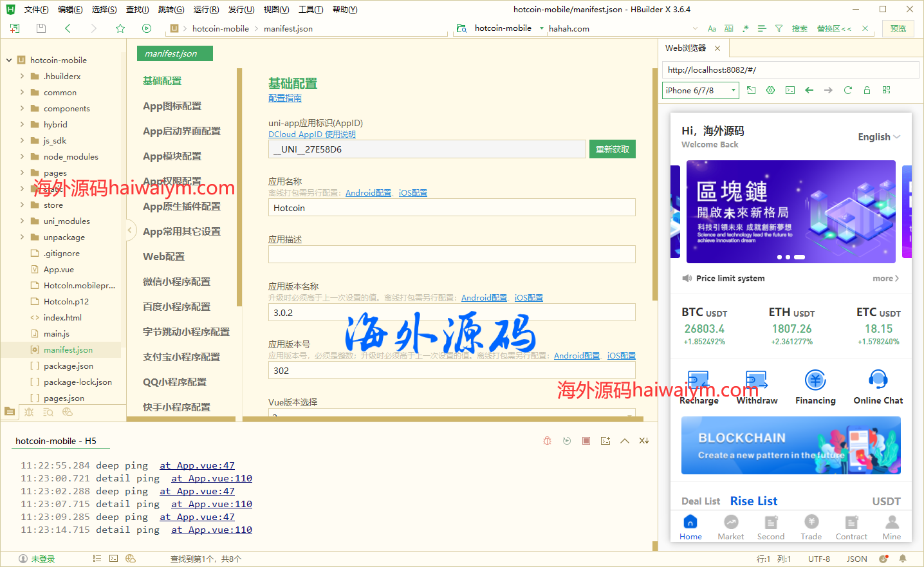Open the browser devtools console icon
Screen dimensions: 924x567
tap(790, 90)
